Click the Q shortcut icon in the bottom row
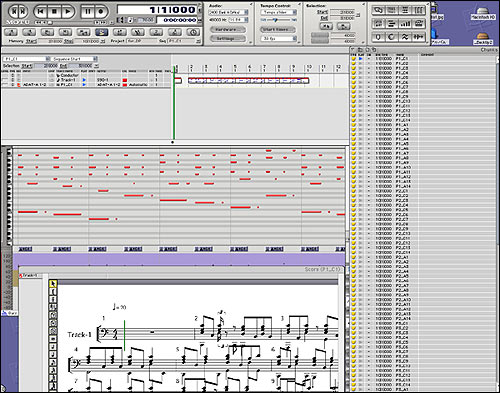The width and height of the screenshot is (500, 393). (378, 37)
